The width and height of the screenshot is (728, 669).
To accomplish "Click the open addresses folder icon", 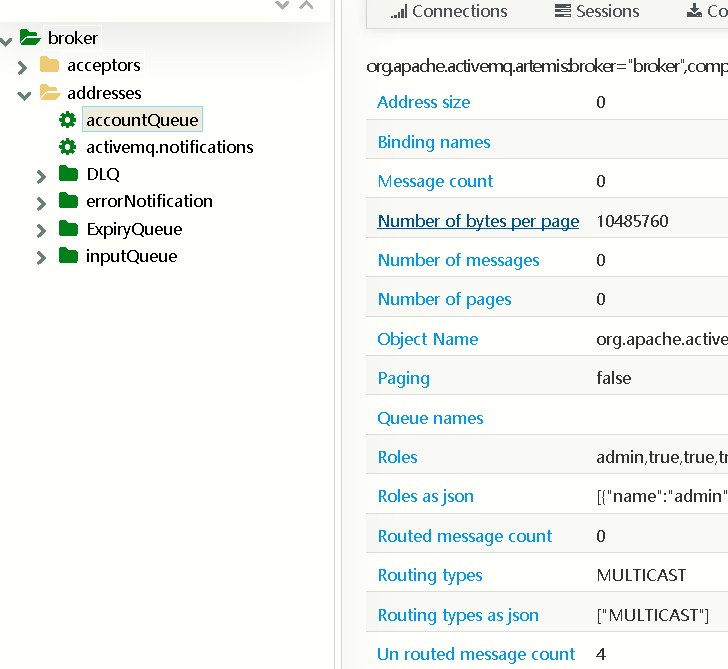I will tap(49, 93).
